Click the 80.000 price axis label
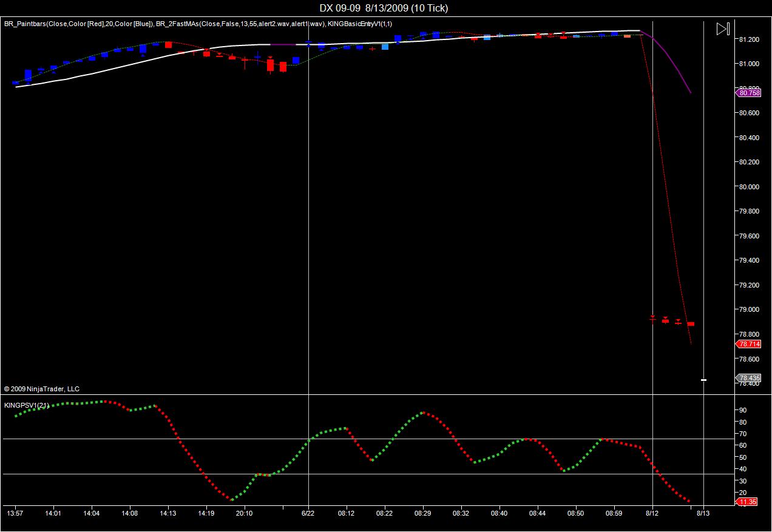This screenshot has height=532, width=772. [x=750, y=187]
